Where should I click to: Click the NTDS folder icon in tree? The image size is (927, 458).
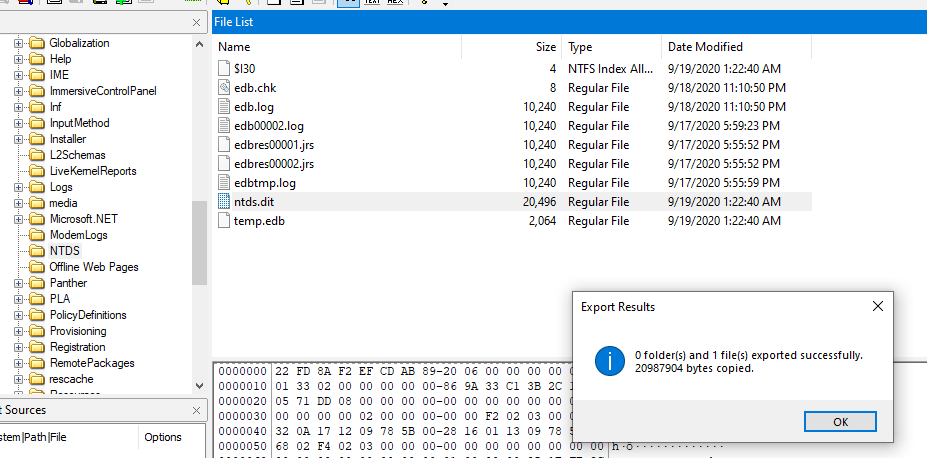point(38,251)
